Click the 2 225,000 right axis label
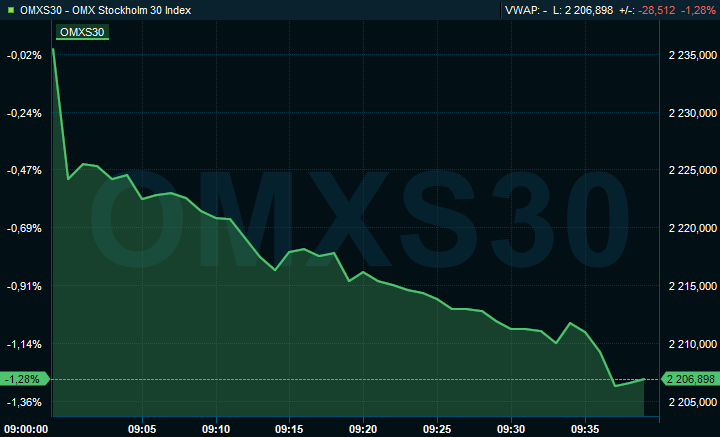This screenshot has width=720, height=437. [x=692, y=170]
